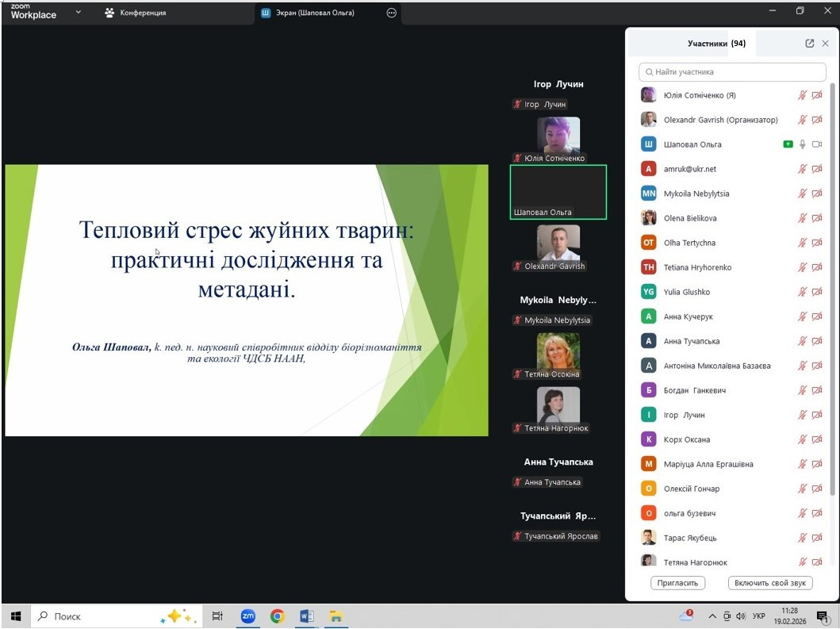Click the microphone icon for Шаповал Ольга
Screen dimensions: 840x629
coord(803,144)
